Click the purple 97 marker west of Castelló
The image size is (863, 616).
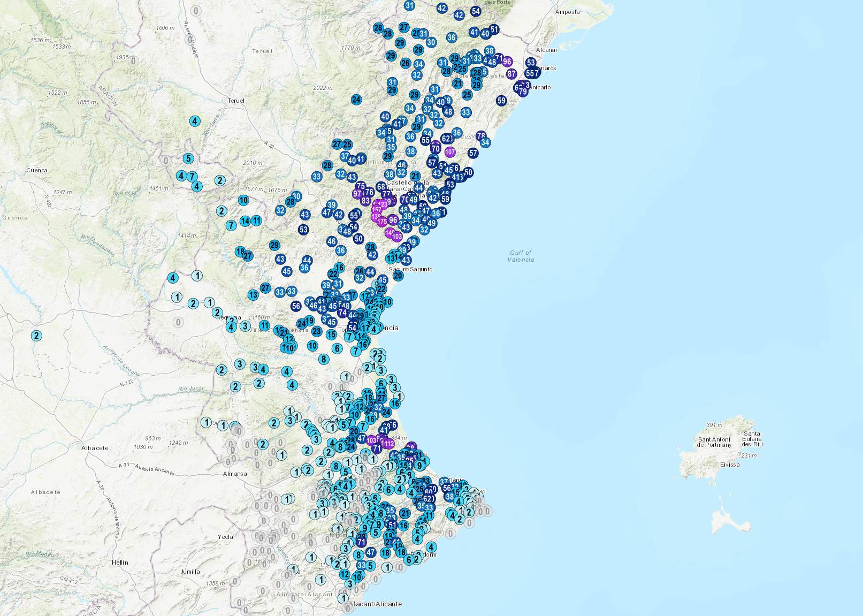click(357, 193)
